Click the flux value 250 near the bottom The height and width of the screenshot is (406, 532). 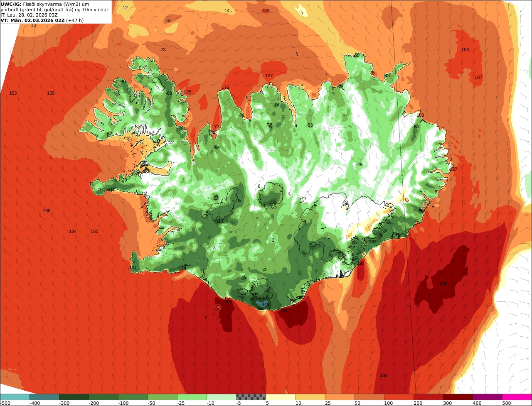tap(384, 375)
